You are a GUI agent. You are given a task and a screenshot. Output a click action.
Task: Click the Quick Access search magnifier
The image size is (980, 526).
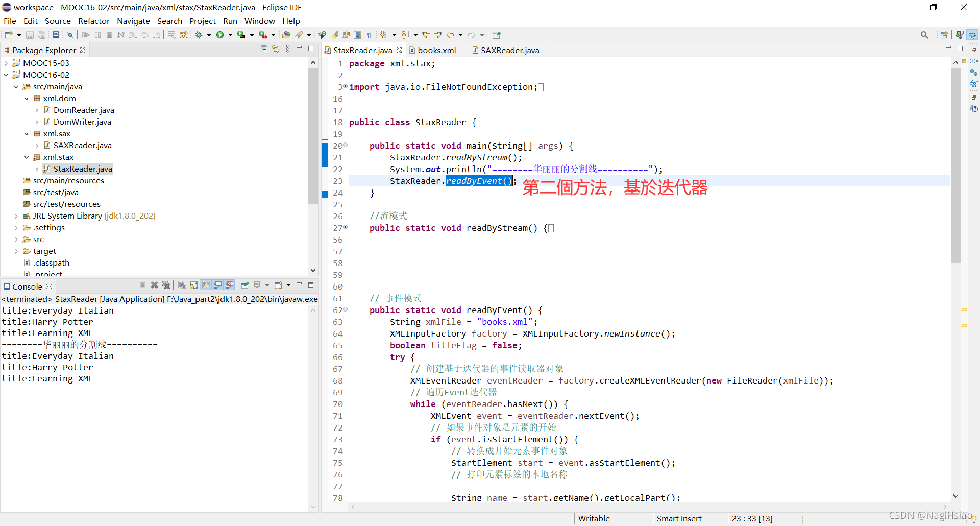click(x=924, y=35)
